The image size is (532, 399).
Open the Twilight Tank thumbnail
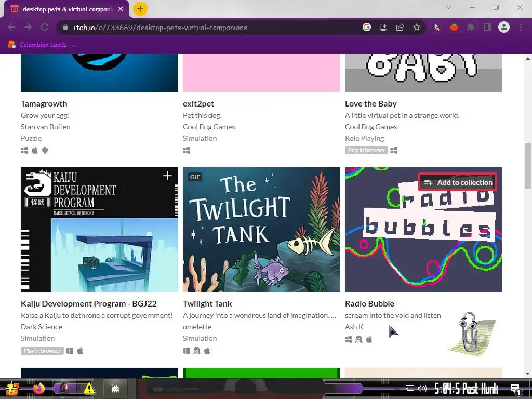pyautogui.click(x=261, y=229)
